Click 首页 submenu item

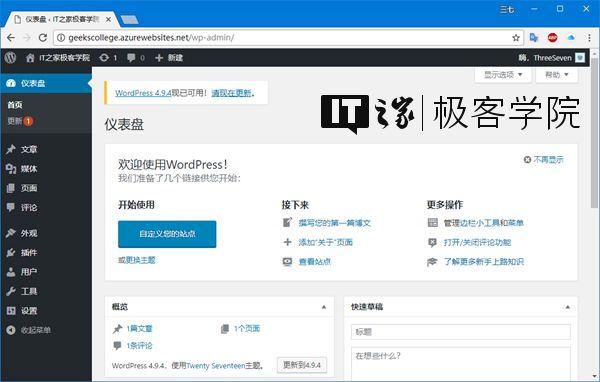click(15, 105)
